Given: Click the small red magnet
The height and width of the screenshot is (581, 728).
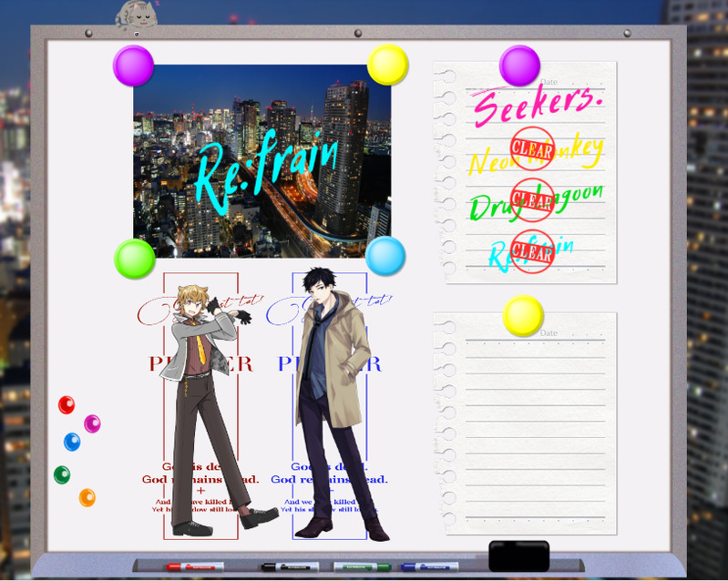Looking at the screenshot, I should tap(67, 404).
